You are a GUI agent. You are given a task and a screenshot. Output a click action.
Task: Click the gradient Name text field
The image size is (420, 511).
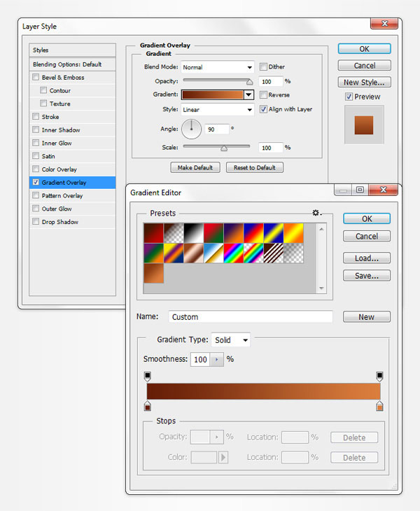[251, 317]
